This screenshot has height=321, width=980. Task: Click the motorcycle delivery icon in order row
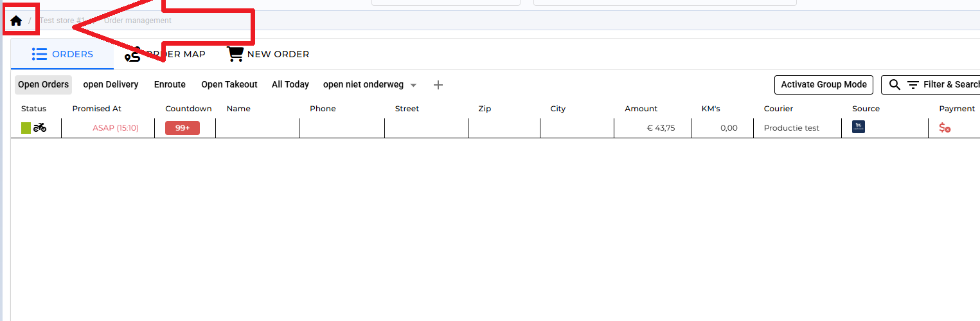click(x=40, y=128)
